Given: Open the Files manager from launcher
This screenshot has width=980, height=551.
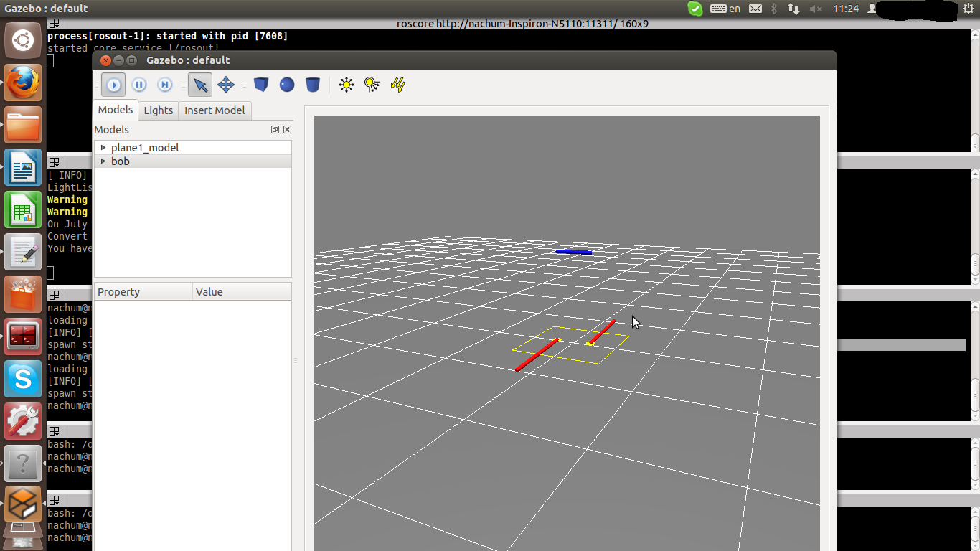Looking at the screenshot, I should point(23,125).
